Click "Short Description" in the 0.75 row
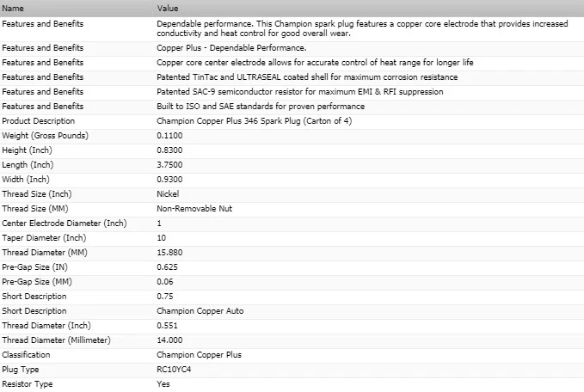 [x=34, y=297]
